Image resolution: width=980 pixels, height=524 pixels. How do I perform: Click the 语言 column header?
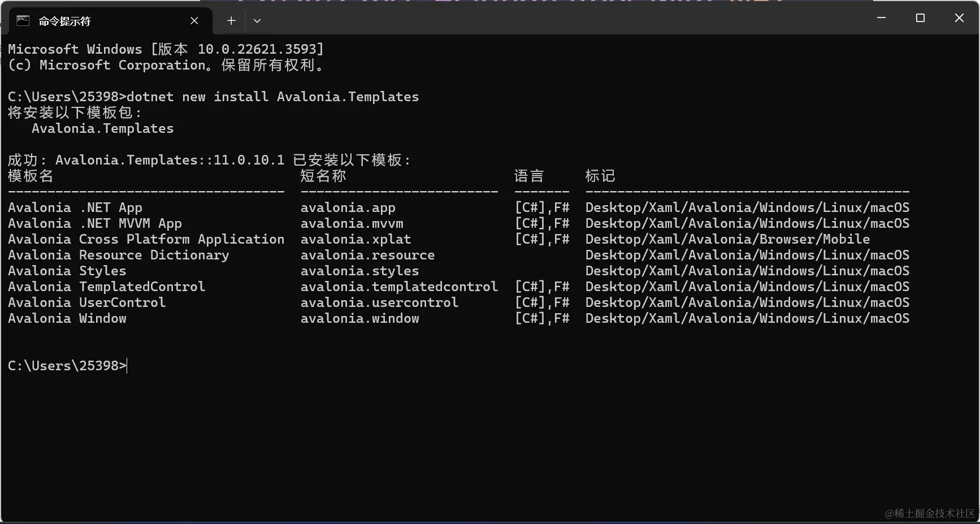[x=529, y=176]
